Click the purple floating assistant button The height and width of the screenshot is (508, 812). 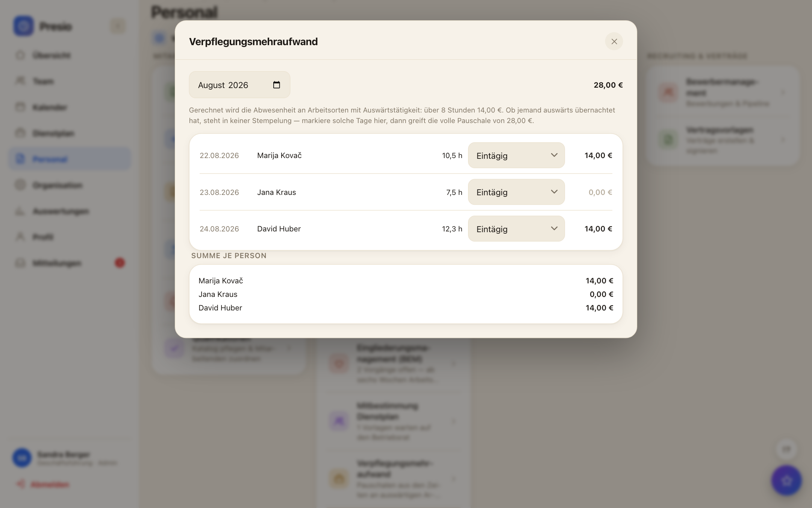point(786,480)
